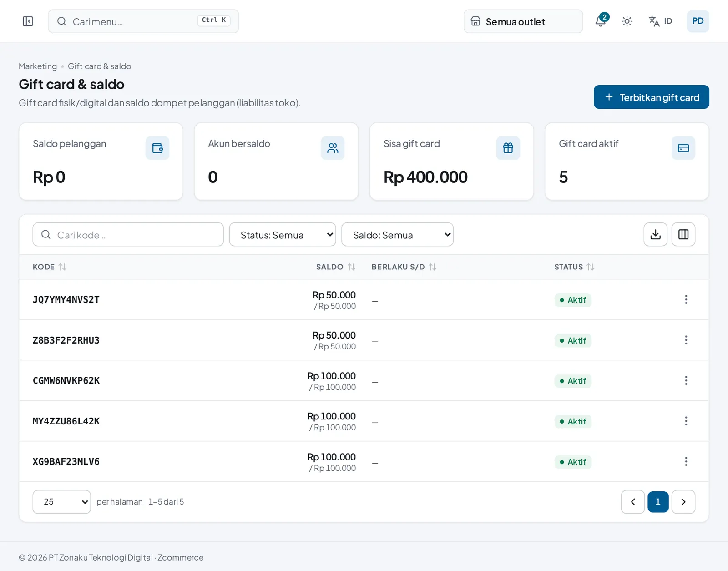Click Aktif status badge for XG9BAF23MLV6
The height and width of the screenshot is (571, 728).
(x=573, y=462)
